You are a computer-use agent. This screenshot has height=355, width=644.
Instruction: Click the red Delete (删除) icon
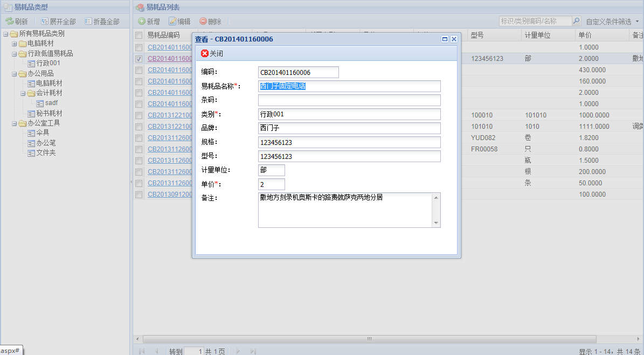(203, 22)
